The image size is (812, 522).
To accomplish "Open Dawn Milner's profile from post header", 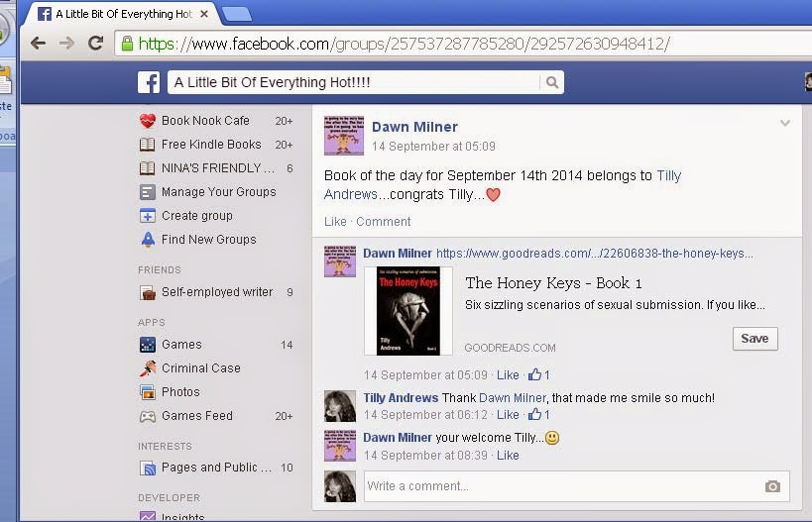I will (414, 127).
